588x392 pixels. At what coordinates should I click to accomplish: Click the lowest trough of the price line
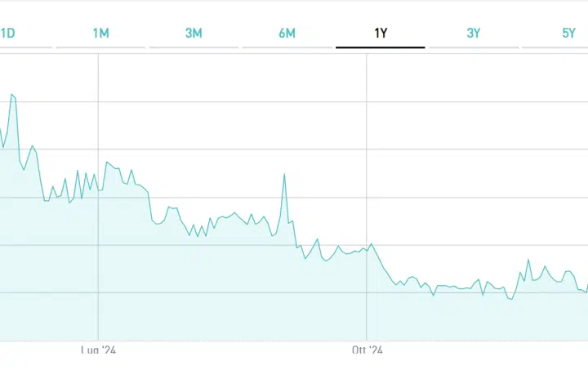point(510,300)
